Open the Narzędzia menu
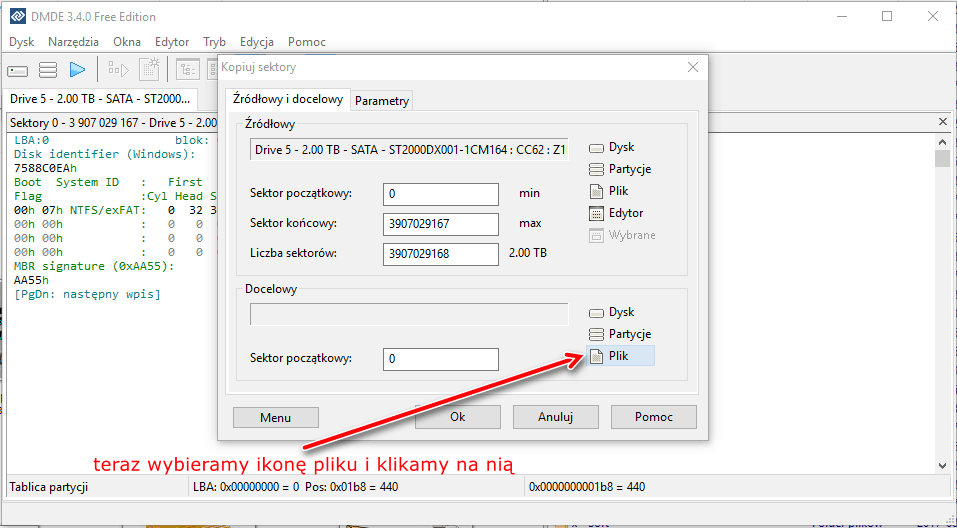Viewport: 957px width, 528px height. tap(73, 42)
